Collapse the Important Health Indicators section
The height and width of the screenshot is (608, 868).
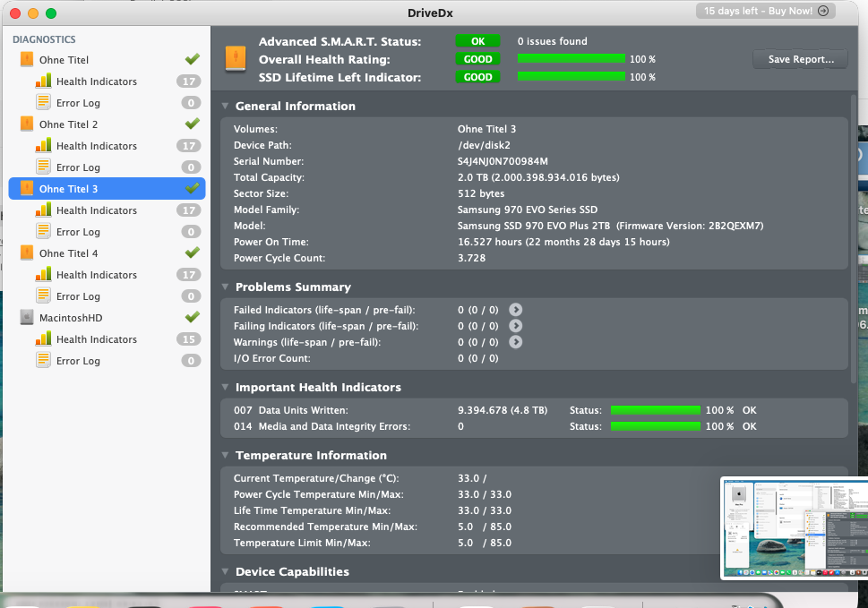pyautogui.click(x=225, y=388)
